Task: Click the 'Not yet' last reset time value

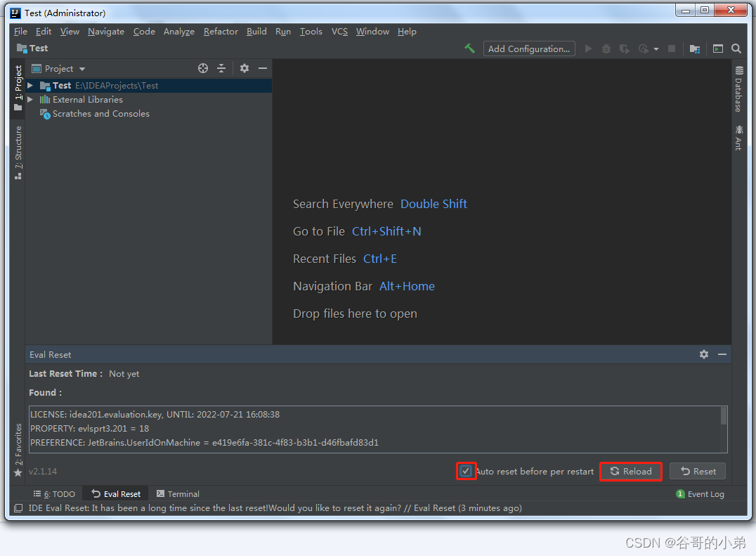Action: tap(124, 374)
